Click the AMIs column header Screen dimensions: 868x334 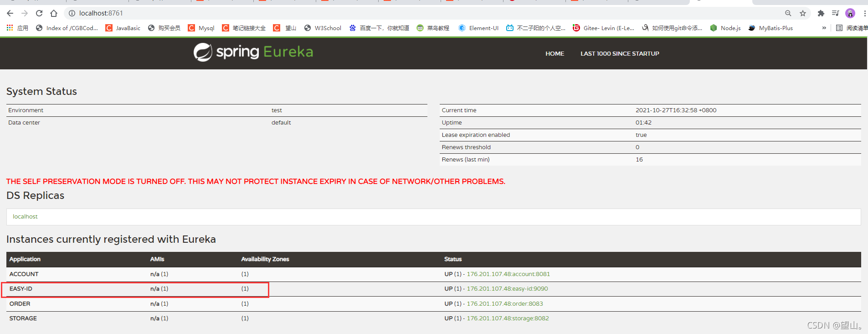click(x=157, y=259)
